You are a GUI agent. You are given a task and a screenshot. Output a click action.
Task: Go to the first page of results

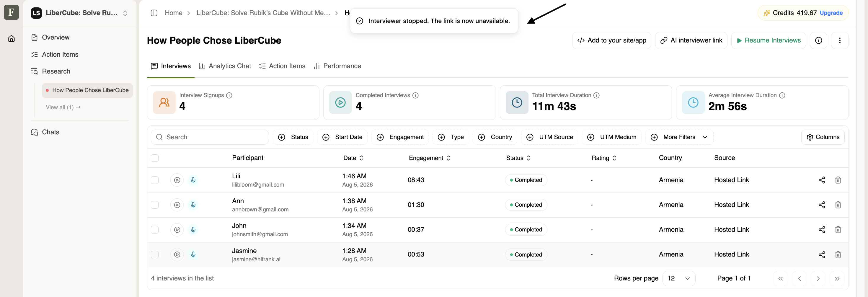tap(780, 278)
